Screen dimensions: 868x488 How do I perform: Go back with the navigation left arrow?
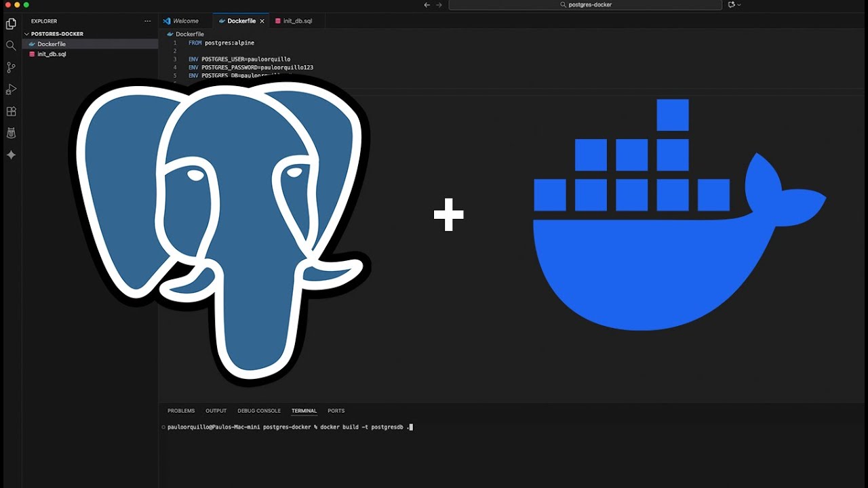click(427, 5)
